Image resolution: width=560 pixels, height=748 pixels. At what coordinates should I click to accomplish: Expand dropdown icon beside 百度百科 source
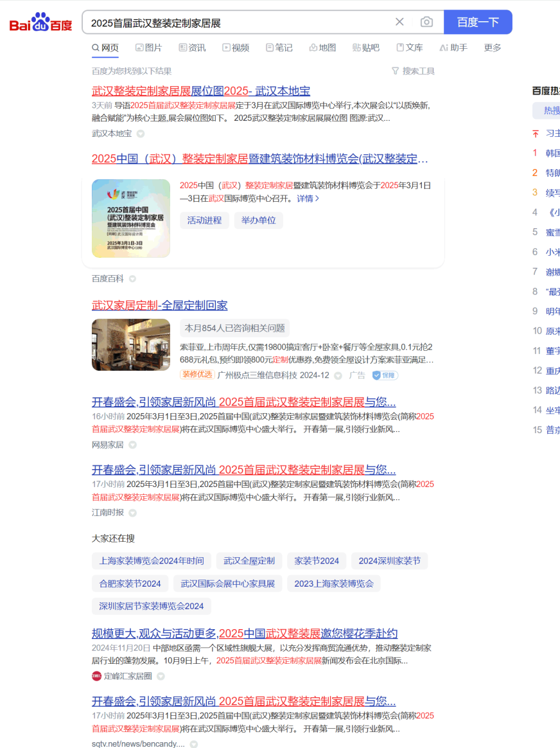(132, 279)
